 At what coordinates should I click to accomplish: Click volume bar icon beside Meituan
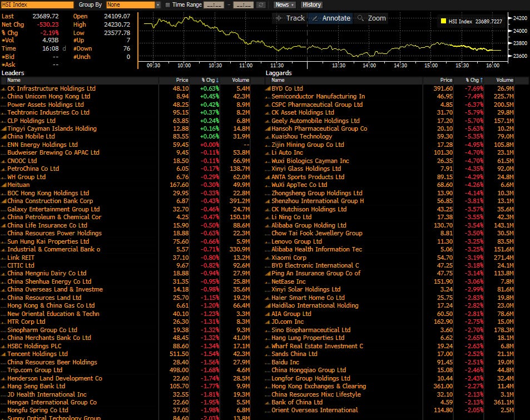click(x=3, y=185)
